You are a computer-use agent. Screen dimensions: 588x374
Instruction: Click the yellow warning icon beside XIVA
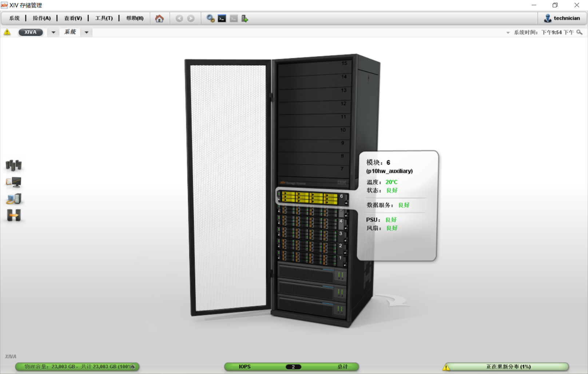coord(7,32)
